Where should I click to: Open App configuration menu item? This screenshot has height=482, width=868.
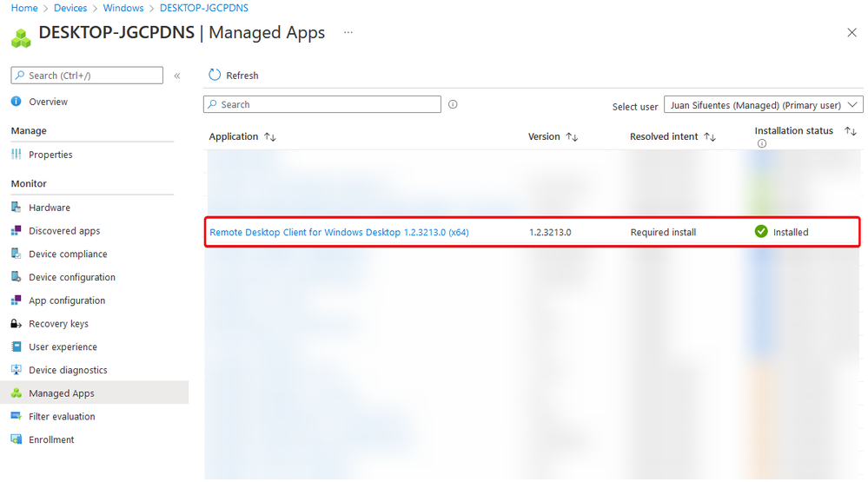[x=67, y=300]
